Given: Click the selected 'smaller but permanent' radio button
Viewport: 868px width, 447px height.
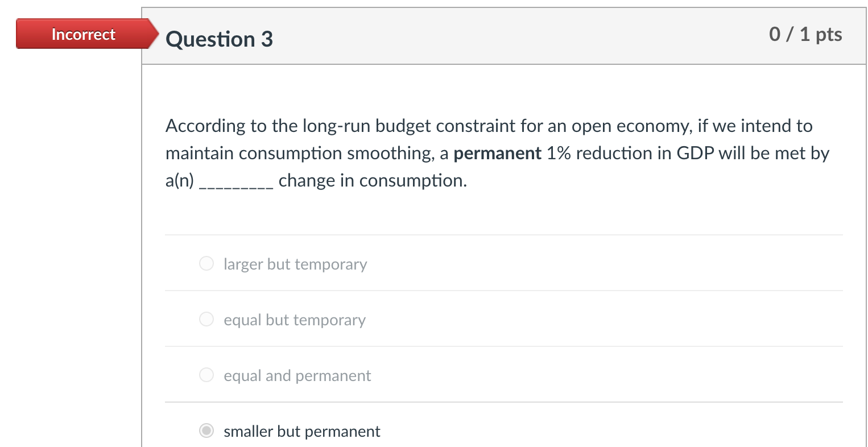Looking at the screenshot, I should click(x=206, y=431).
